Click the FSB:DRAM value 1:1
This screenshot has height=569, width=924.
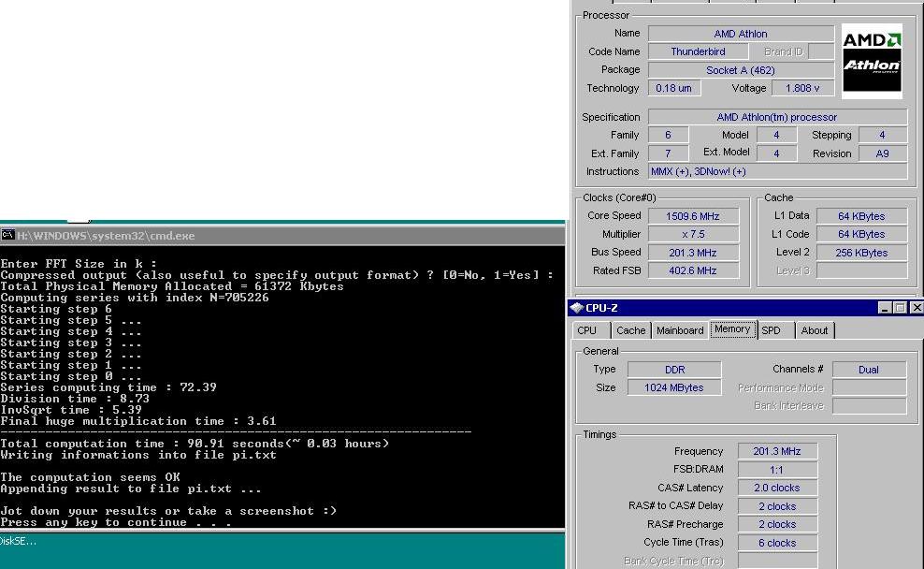[x=777, y=470]
